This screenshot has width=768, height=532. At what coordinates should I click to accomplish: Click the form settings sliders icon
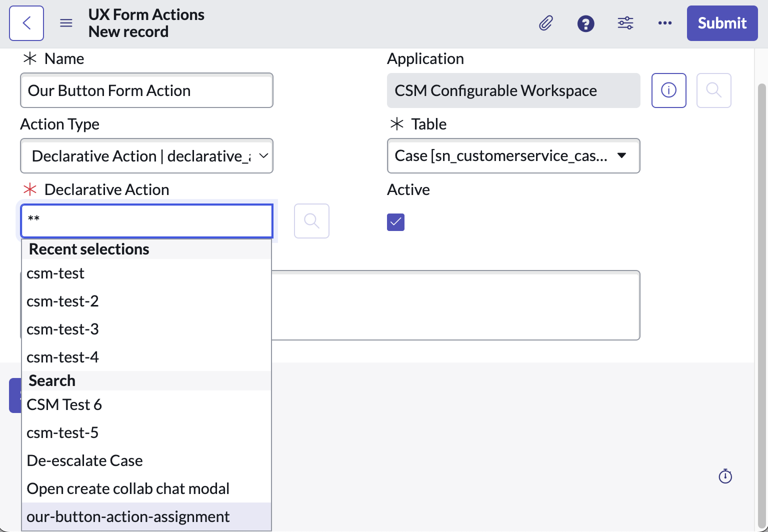(625, 23)
